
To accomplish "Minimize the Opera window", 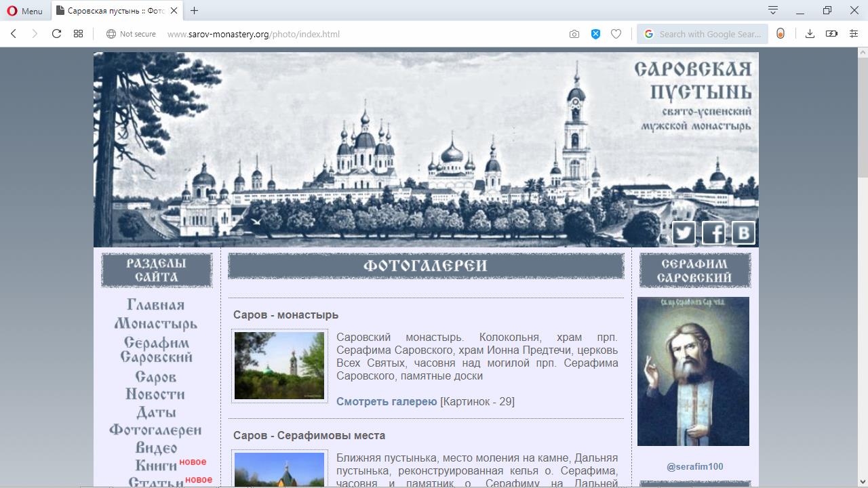I will click(801, 10).
